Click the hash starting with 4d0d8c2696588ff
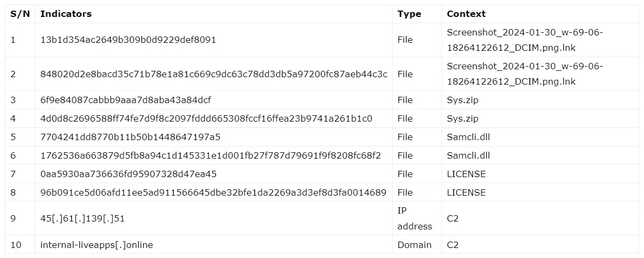Image resolution: width=644 pixels, height=258 pixels. (206, 118)
